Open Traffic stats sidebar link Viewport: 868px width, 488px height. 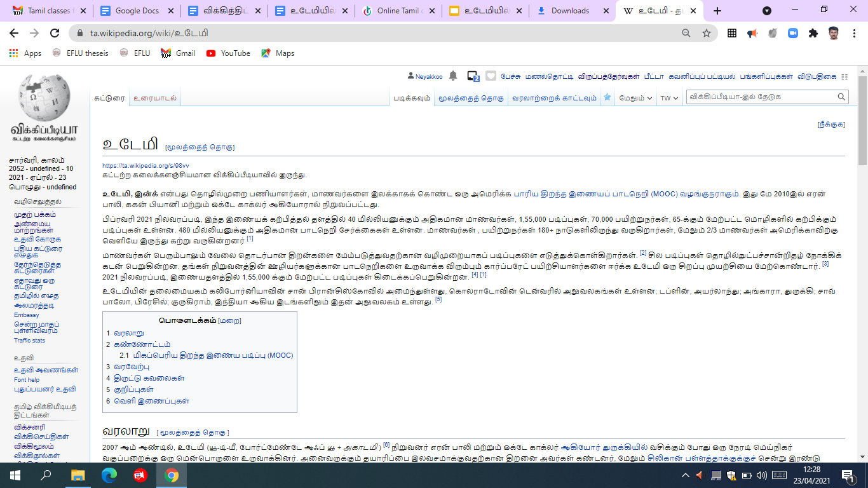(x=30, y=341)
